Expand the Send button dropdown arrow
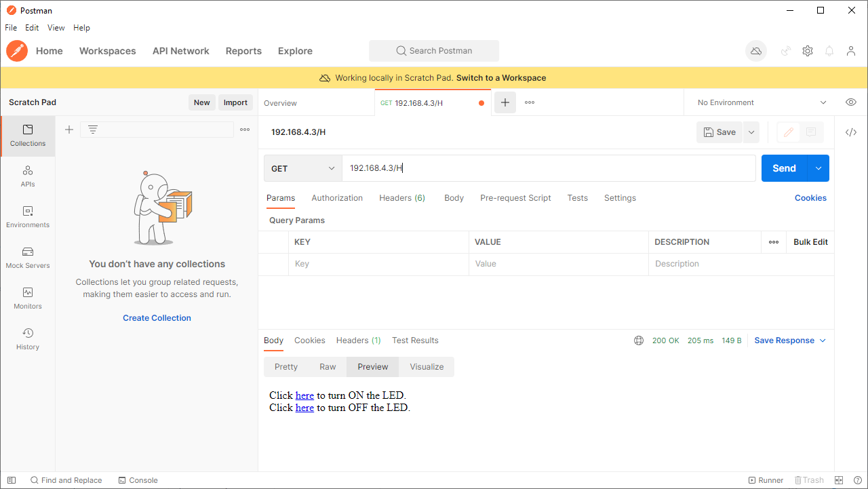 click(818, 168)
